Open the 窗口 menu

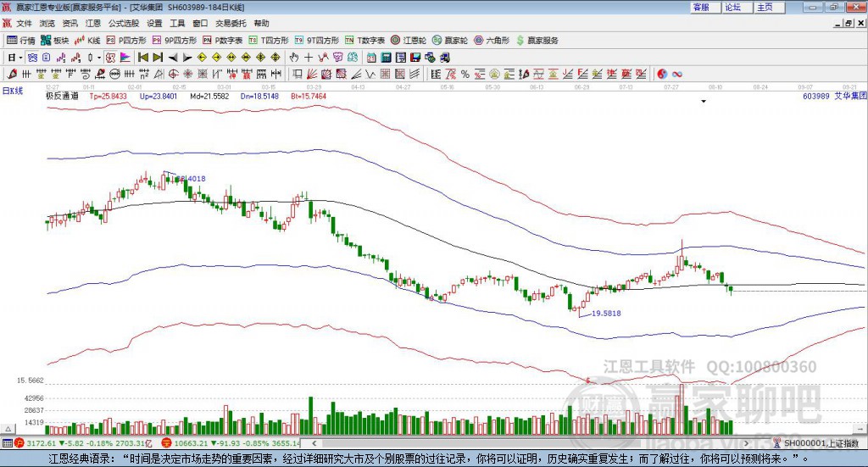click(x=200, y=23)
